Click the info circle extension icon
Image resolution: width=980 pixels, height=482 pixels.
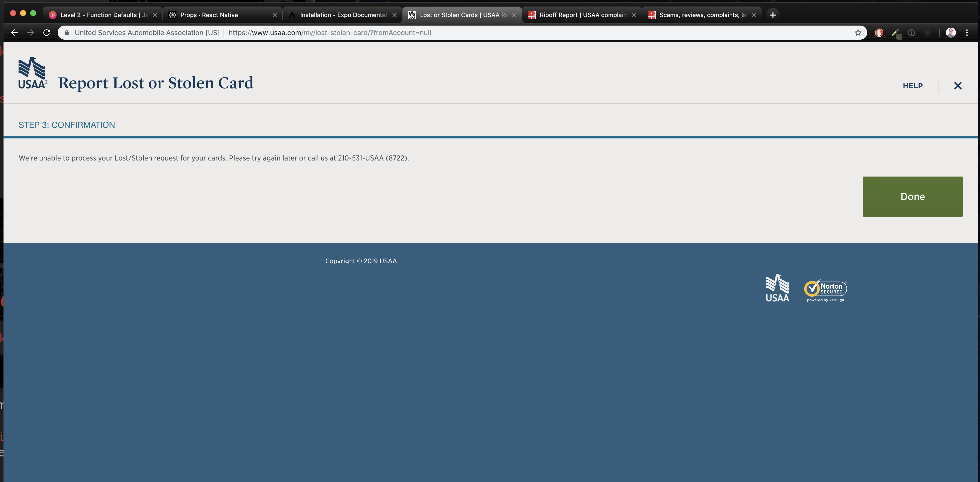[x=911, y=33]
